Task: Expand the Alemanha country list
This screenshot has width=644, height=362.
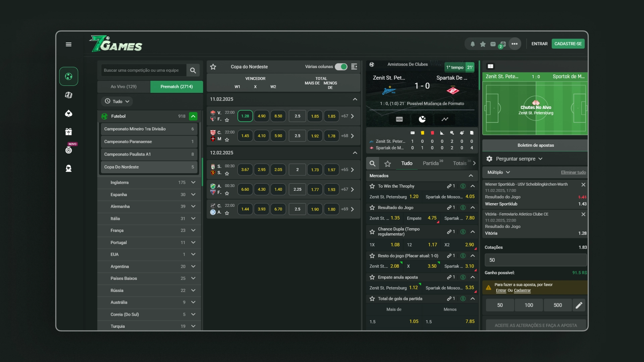Action: coord(193,206)
